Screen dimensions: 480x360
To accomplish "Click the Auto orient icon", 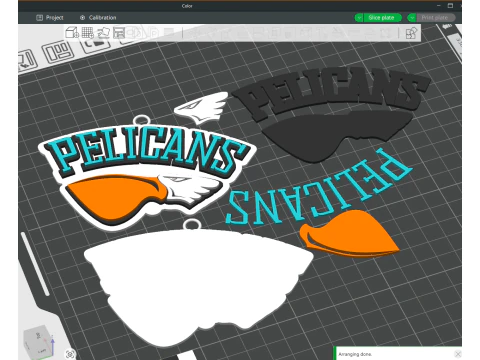I will click(x=103, y=33).
